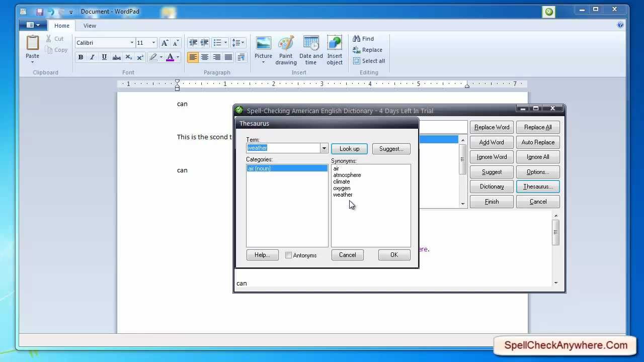Grow font size with large A icon
The image size is (644, 362).
[165, 43]
